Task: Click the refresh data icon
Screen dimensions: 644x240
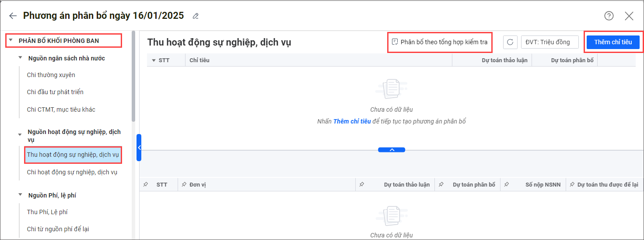Action: click(510, 42)
